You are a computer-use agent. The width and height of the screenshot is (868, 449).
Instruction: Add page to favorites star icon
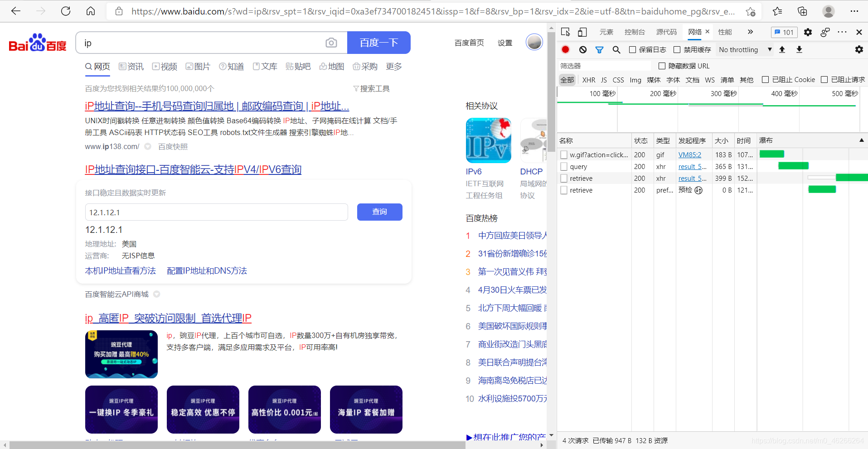[751, 11]
